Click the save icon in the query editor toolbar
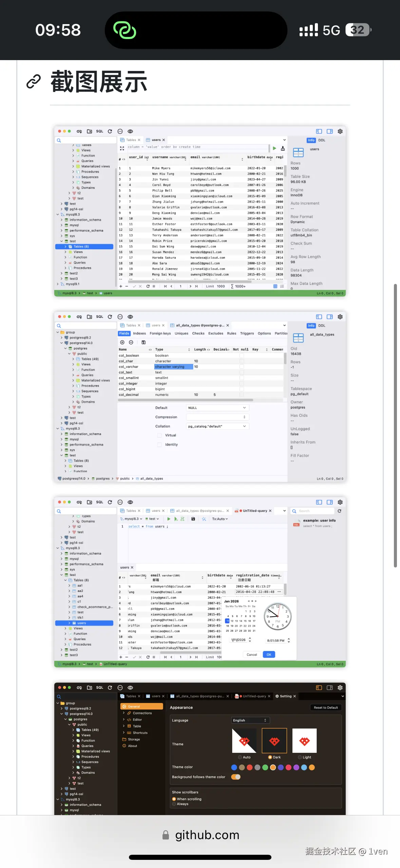The height and width of the screenshot is (868, 400). (x=193, y=519)
